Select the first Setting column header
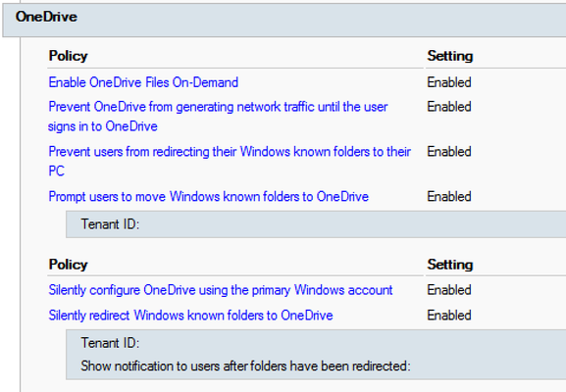 coord(450,56)
